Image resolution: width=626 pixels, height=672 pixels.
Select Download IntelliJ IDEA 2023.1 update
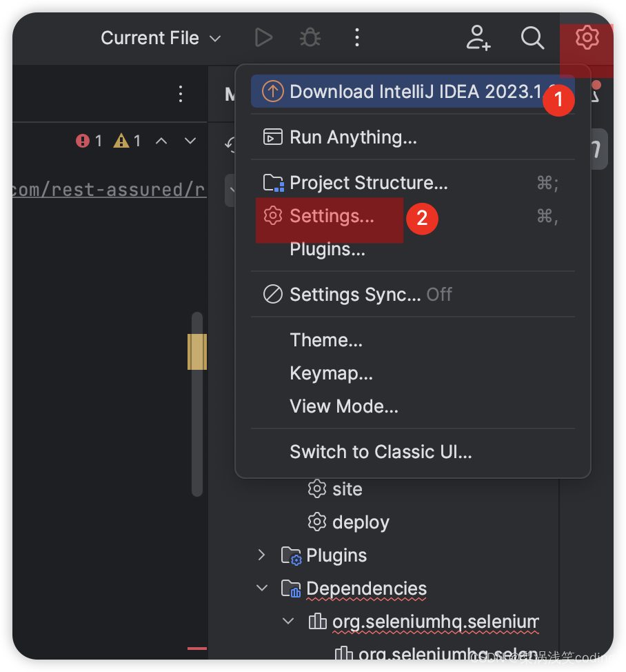(x=413, y=91)
